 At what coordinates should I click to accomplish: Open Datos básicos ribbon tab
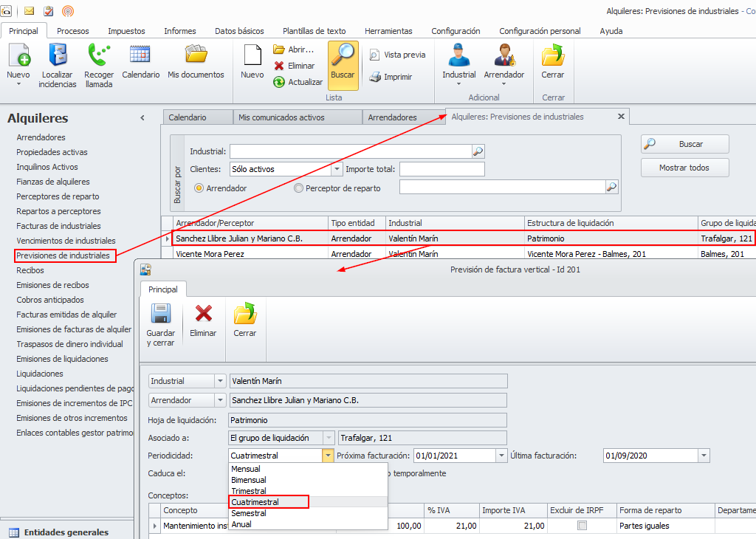point(239,31)
